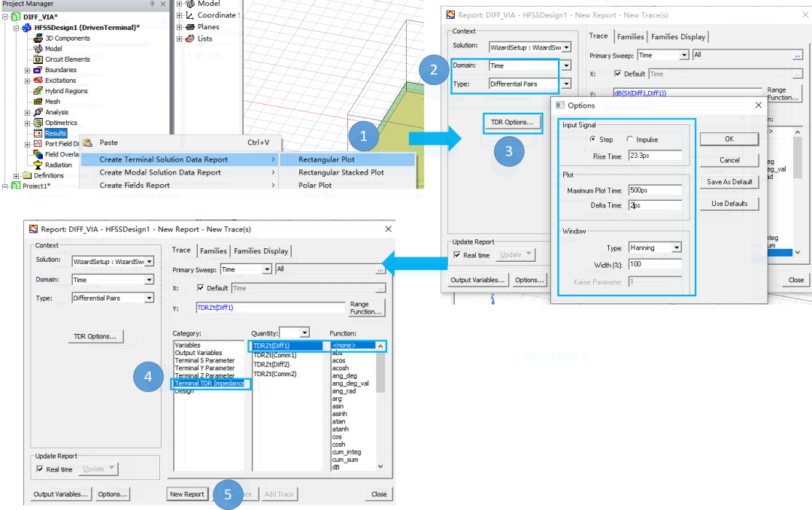Select the Planes icon in model tree
Screen dimensions: 812x510
pos(190,27)
